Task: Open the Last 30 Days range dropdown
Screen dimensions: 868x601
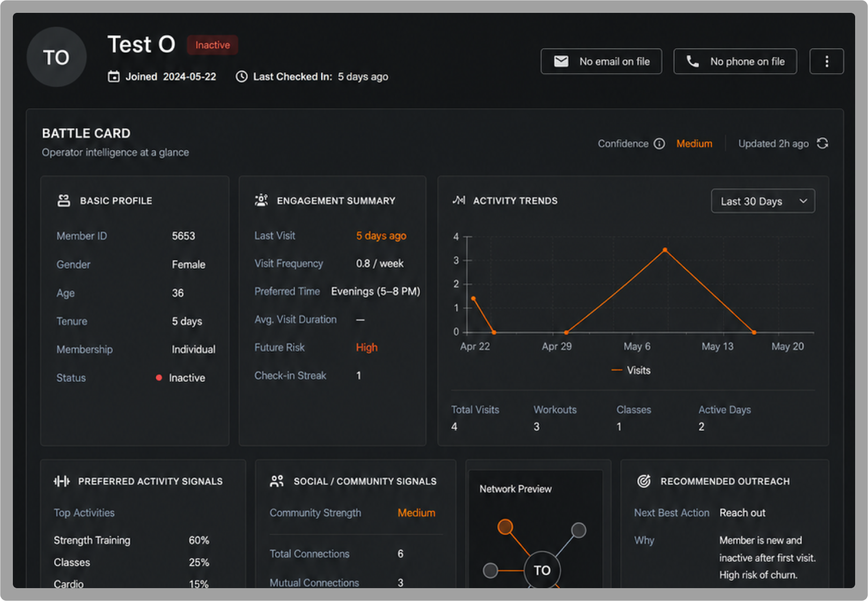Action: [x=763, y=201]
